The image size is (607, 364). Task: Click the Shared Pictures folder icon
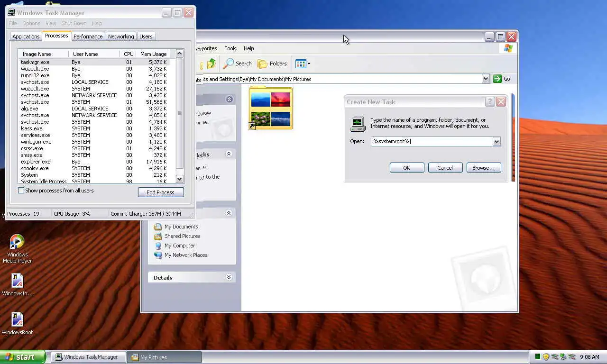pos(158,236)
